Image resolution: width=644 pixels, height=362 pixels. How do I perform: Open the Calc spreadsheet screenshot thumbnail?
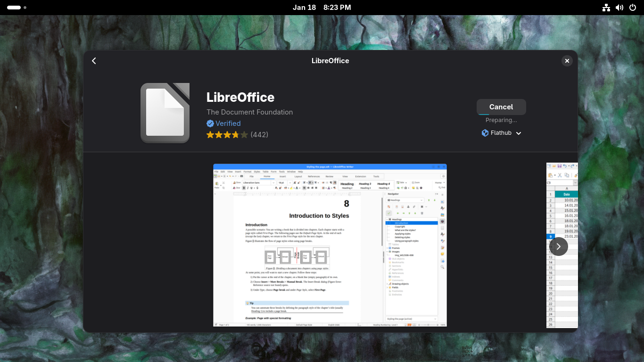click(562, 245)
